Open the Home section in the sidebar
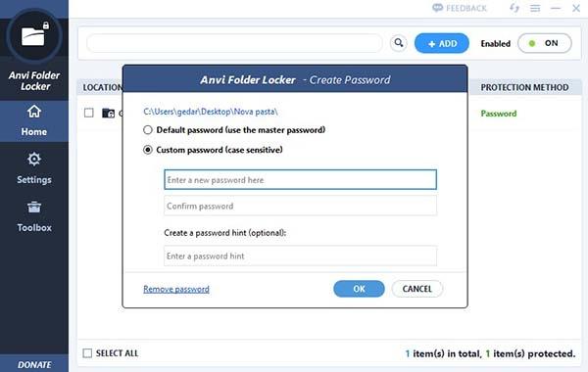 point(34,121)
